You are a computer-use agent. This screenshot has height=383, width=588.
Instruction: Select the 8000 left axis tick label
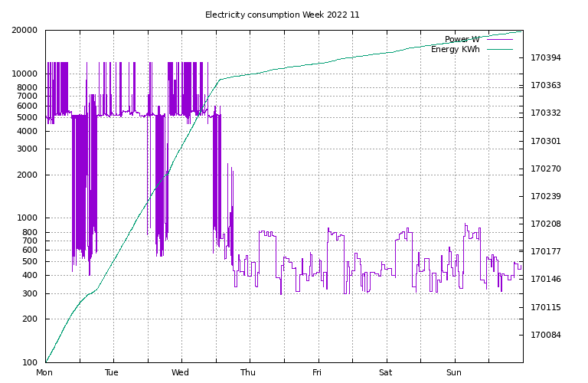(27, 87)
